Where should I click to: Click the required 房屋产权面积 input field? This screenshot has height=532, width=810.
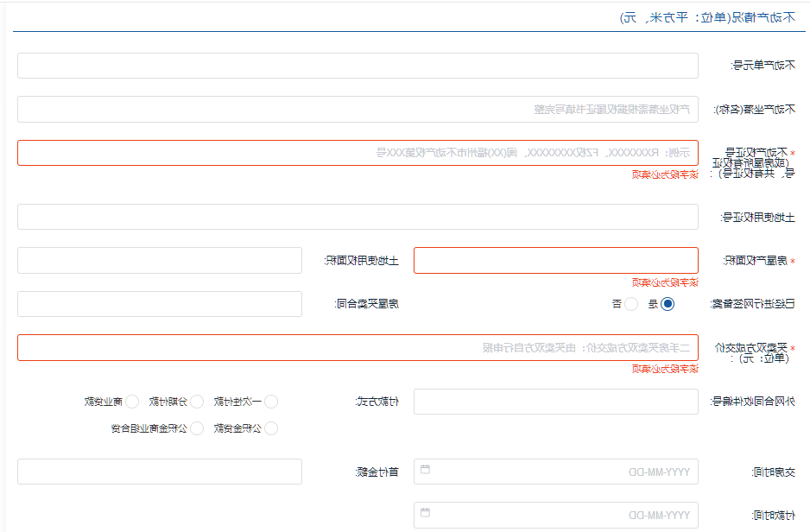click(x=556, y=260)
